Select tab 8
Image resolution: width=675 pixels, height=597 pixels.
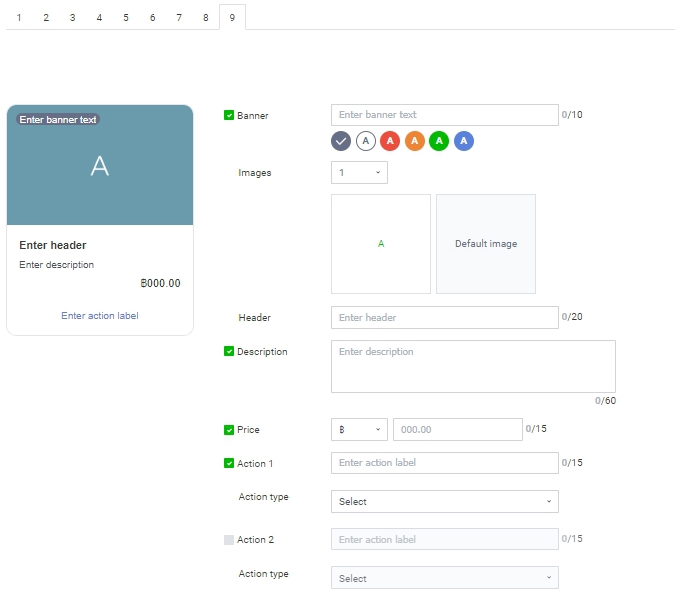(206, 18)
